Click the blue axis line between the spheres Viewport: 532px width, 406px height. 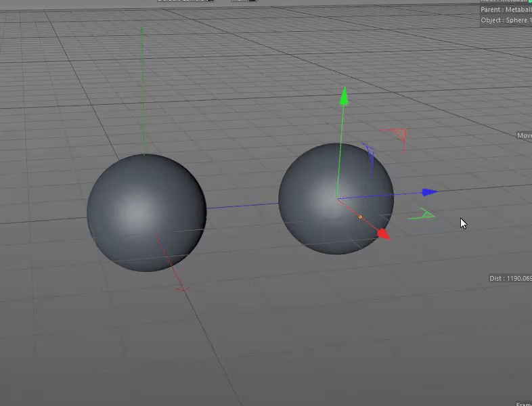click(242, 206)
